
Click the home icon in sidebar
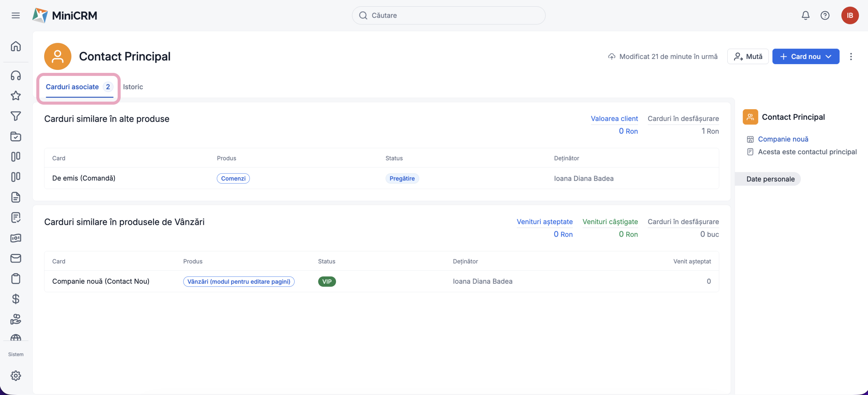(x=16, y=46)
